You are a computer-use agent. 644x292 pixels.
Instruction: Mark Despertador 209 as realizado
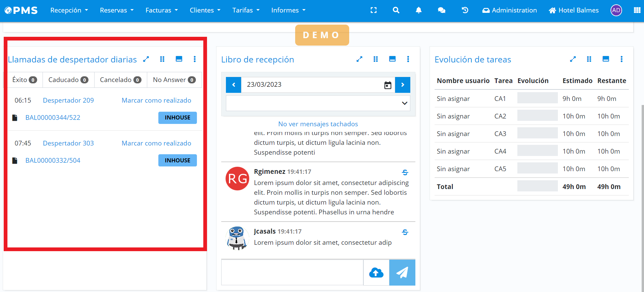click(x=156, y=100)
